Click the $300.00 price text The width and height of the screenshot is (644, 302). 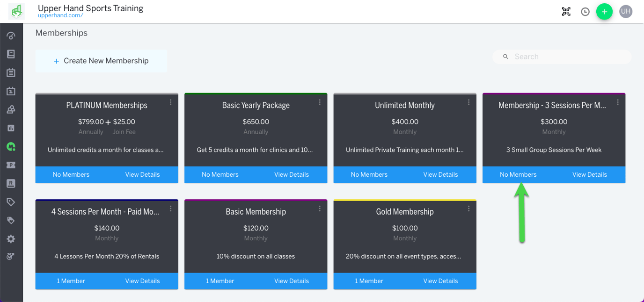pyautogui.click(x=554, y=122)
